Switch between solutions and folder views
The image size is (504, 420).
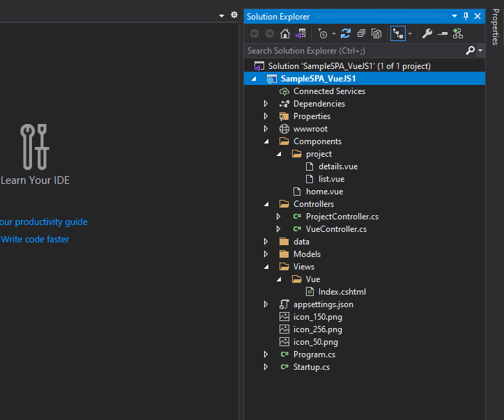pos(300,33)
